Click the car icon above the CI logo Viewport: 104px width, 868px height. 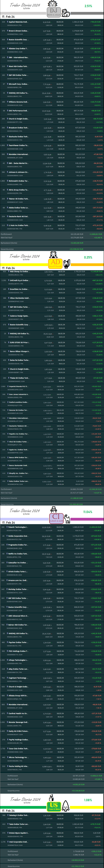pos(54,509)
